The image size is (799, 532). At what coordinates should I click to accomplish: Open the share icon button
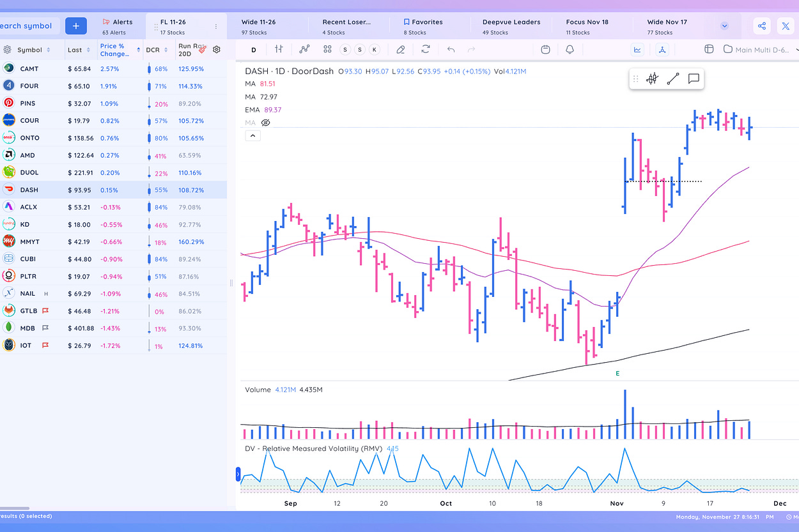tap(761, 26)
